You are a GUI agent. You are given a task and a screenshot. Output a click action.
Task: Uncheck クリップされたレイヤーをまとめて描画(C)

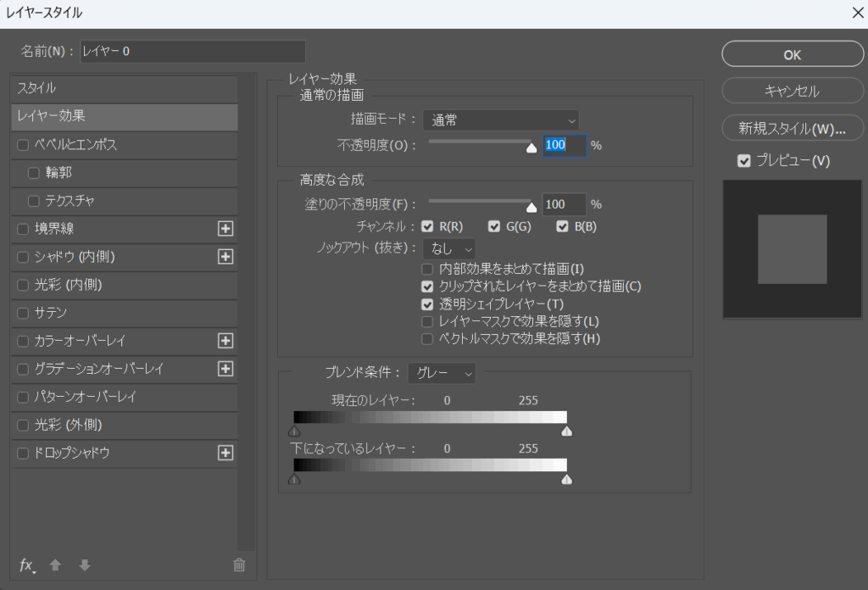pos(427,287)
